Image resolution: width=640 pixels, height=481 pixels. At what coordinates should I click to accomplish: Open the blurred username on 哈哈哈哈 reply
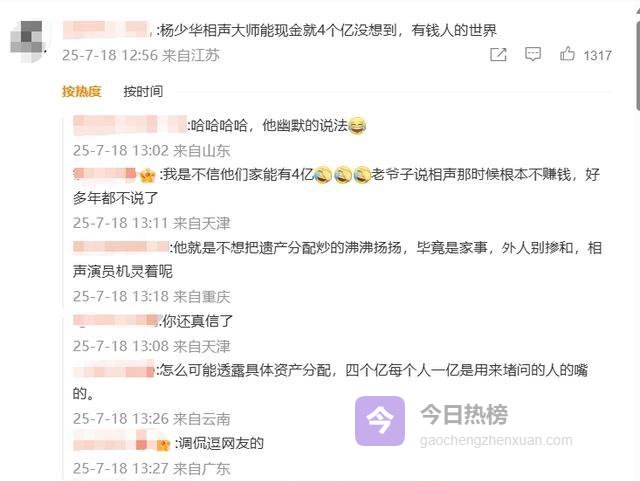[x=130, y=125]
